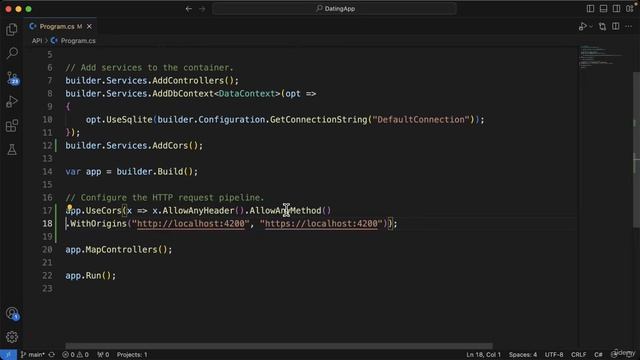Open the Search view in activity bar
Viewport: 640px width, 360px height.
point(12,53)
